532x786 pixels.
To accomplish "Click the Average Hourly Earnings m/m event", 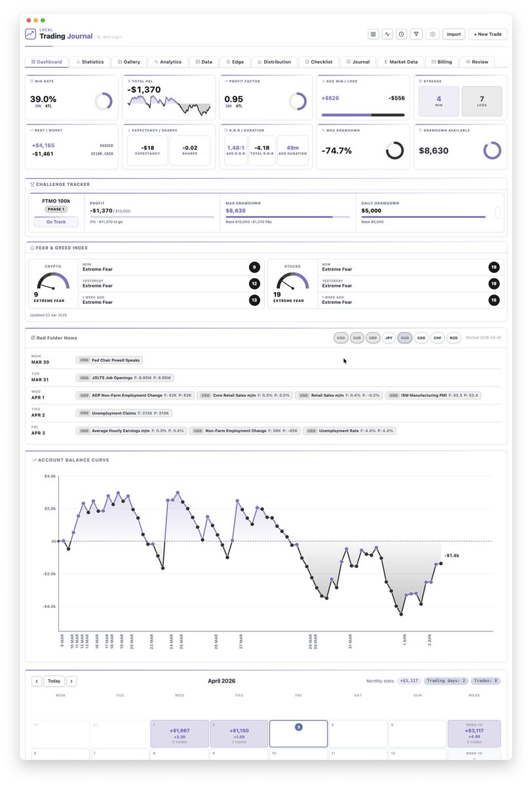I will pyautogui.click(x=131, y=431).
